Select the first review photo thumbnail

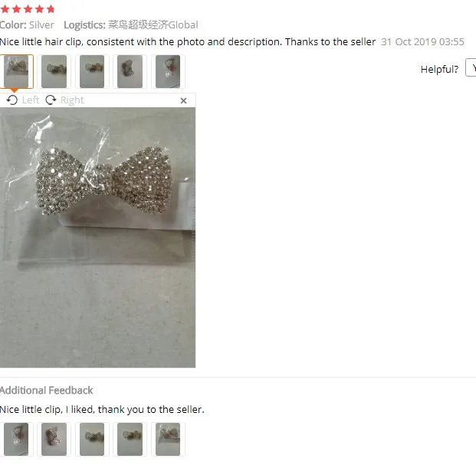coord(16,71)
